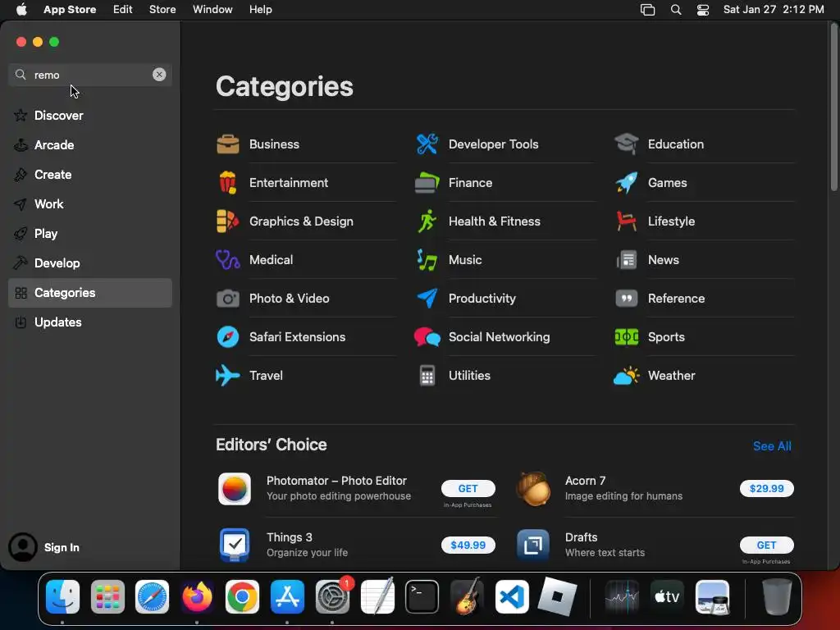Click the Drafts app title text
This screenshot has width=840, height=630.
click(582, 536)
